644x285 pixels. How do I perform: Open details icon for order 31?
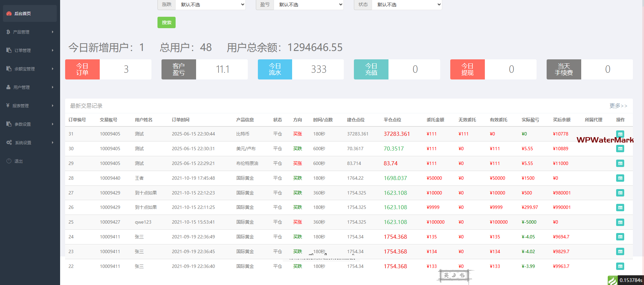pos(620,134)
